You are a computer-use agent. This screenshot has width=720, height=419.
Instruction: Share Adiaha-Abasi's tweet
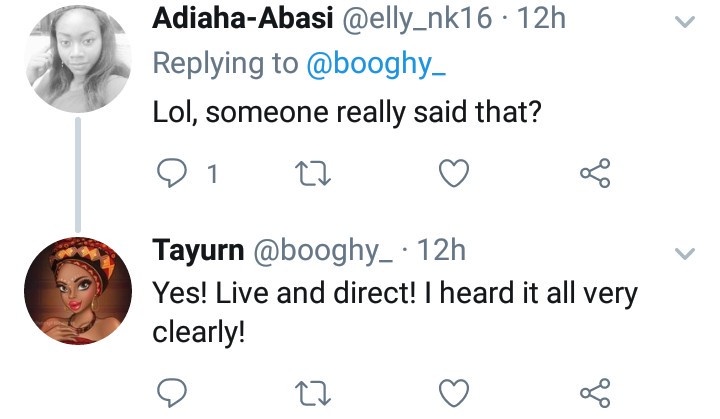595,175
